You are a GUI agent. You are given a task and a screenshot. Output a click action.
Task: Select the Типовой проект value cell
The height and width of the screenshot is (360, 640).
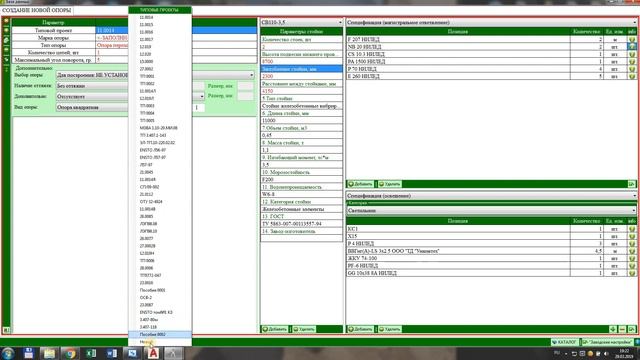point(176,30)
